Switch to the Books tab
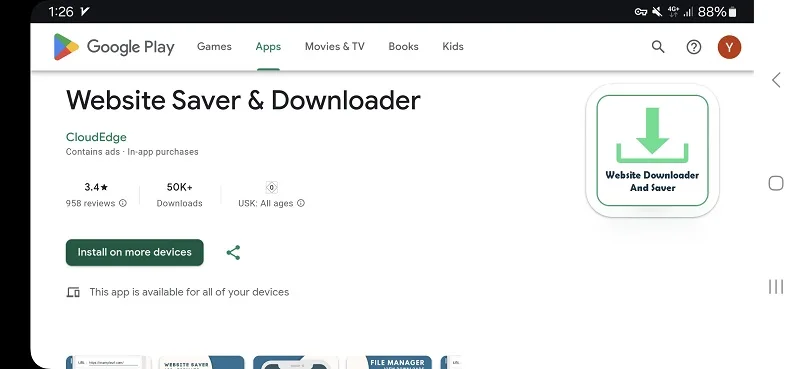The height and width of the screenshot is (369, 800). point(404,46)
